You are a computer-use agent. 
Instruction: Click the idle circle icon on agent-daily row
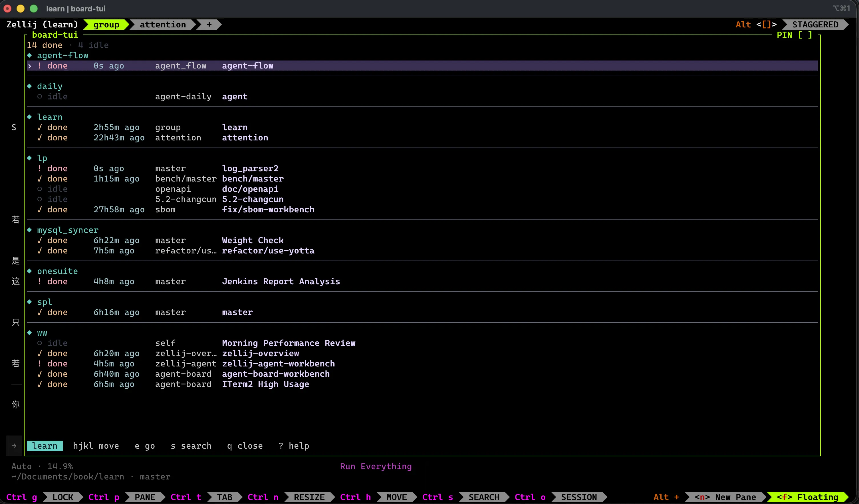click(x=40, y=96)
